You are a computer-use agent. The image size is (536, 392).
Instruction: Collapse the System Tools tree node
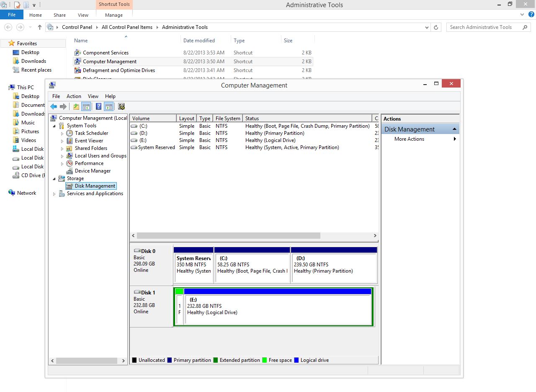tap(54, 126)
